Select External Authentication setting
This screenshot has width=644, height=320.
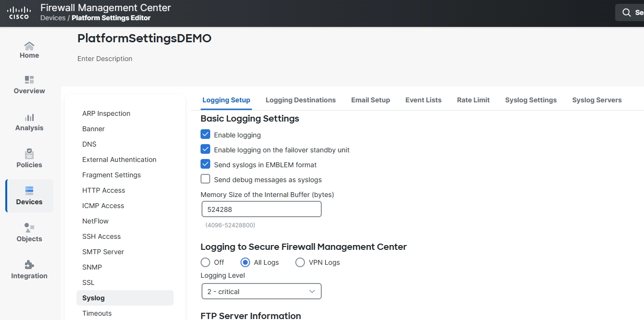[x=119, y=160]
